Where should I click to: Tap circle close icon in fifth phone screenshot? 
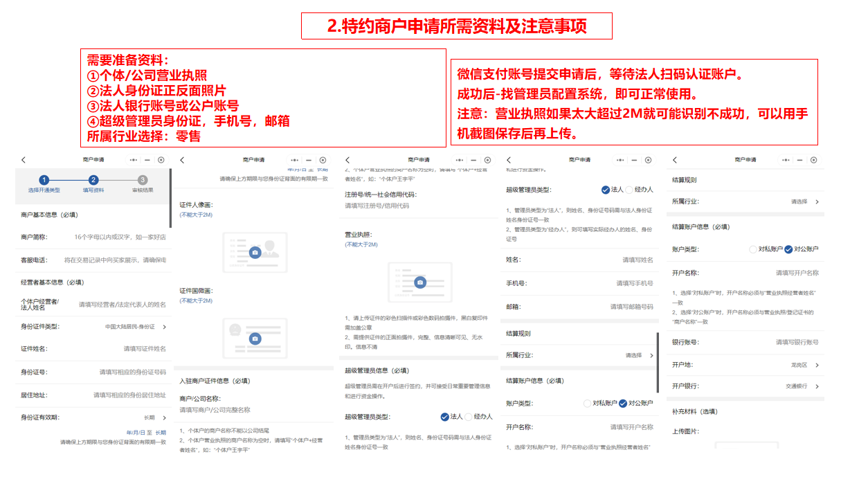[813, 160]
